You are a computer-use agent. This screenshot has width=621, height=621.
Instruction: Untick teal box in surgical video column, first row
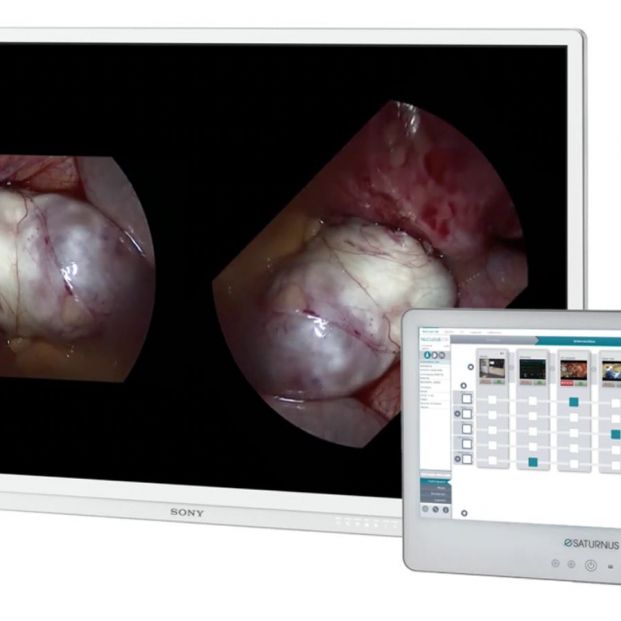tap(573, 402)
